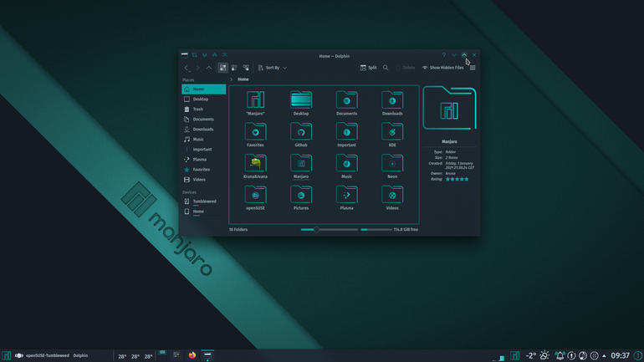The height and width of the screenshot is (362, 644).
Task: Open the hamburger control menu
Action: tap(473, 68)
